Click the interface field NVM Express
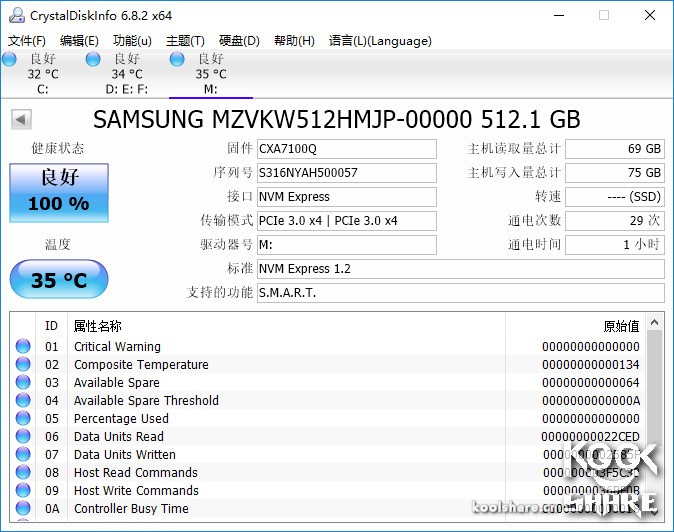This screenshot has height=532, width=674. point(346,197)
